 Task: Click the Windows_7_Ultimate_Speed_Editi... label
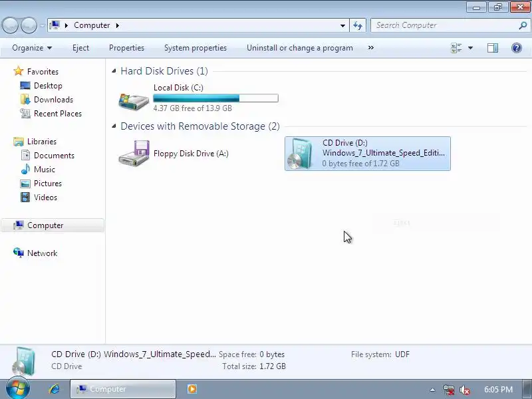pyautogui.click(x=384, y=153)
